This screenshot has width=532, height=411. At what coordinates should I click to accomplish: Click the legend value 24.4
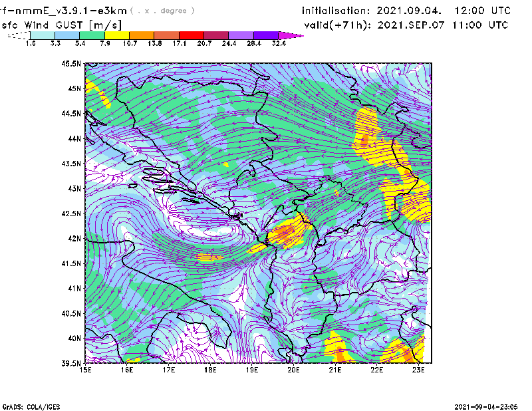(229, 43)
